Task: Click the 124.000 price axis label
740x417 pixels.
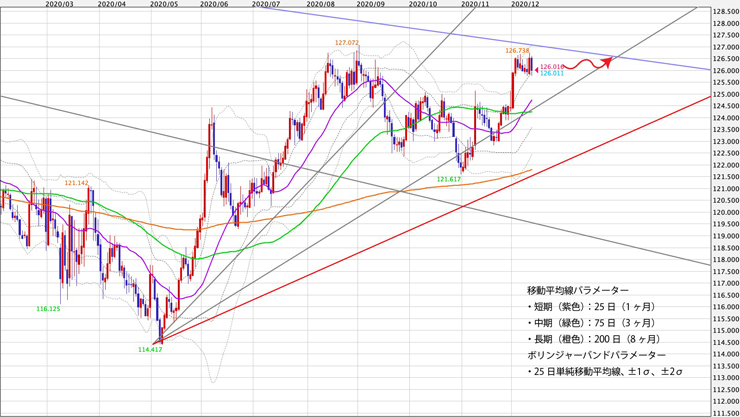Action: 727,118
